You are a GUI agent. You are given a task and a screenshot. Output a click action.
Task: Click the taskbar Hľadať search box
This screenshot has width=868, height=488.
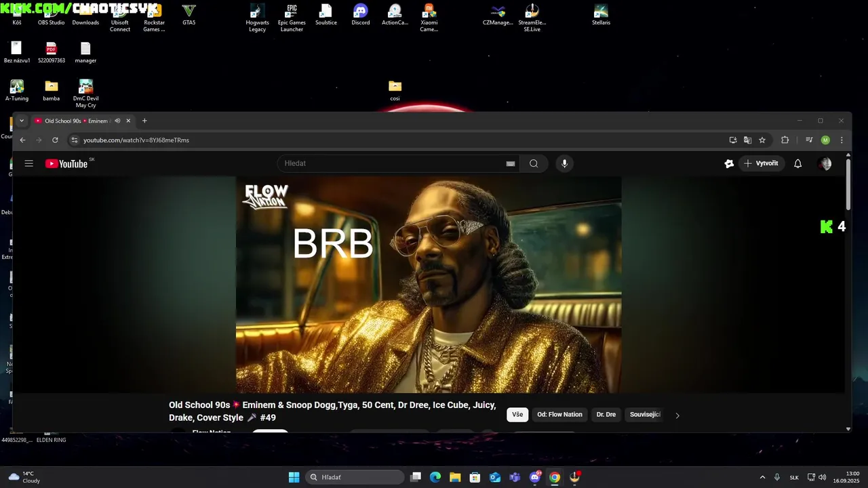click(x=355, y=477)
